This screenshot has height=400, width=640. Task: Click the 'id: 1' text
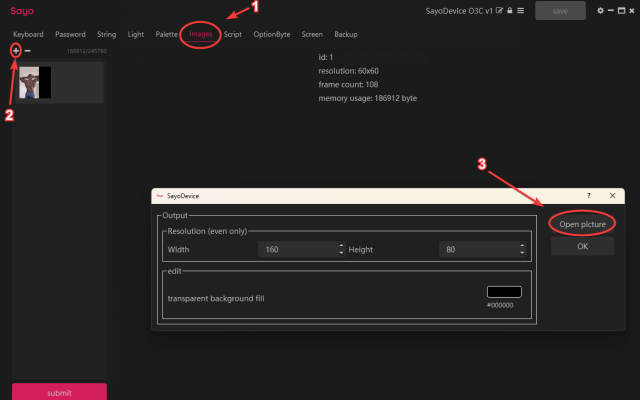(326, 57)
